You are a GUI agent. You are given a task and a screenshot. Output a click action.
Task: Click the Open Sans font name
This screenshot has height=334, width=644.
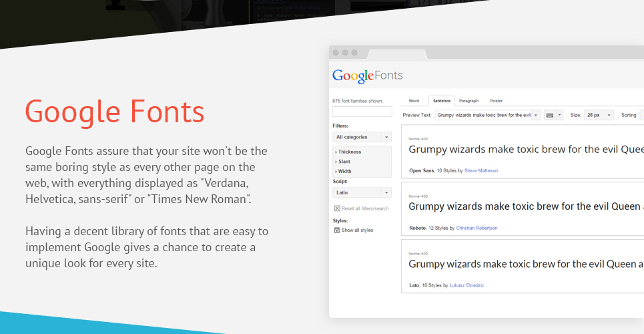pos(422,171)
